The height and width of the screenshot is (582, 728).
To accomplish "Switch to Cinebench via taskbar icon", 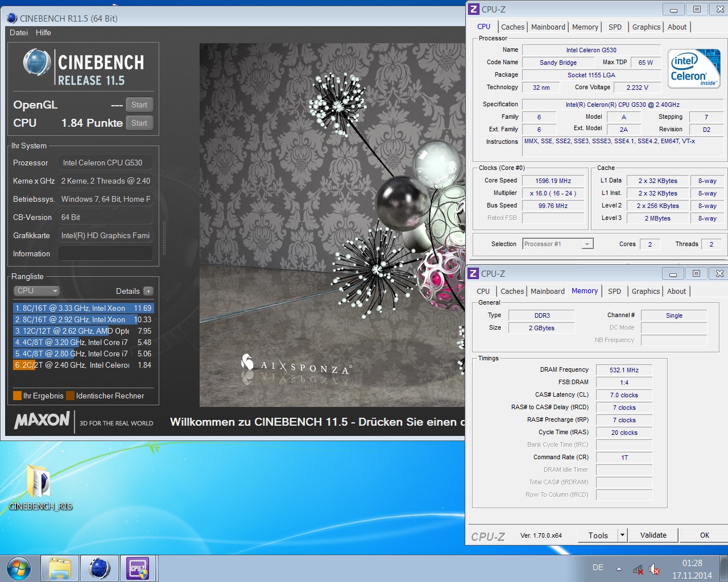I will pyautogui.click(x=100, y=569).
